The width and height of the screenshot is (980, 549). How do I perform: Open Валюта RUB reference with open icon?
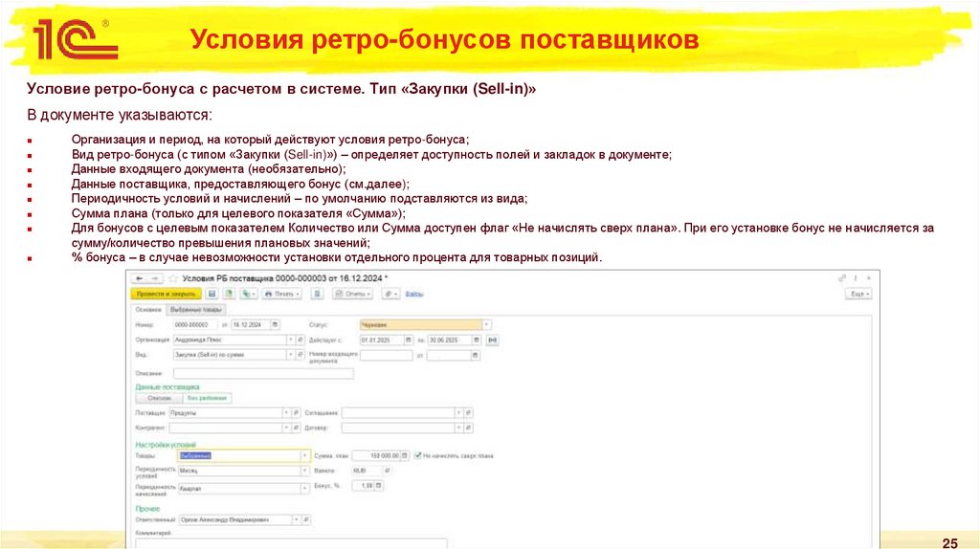click(387, 471)
